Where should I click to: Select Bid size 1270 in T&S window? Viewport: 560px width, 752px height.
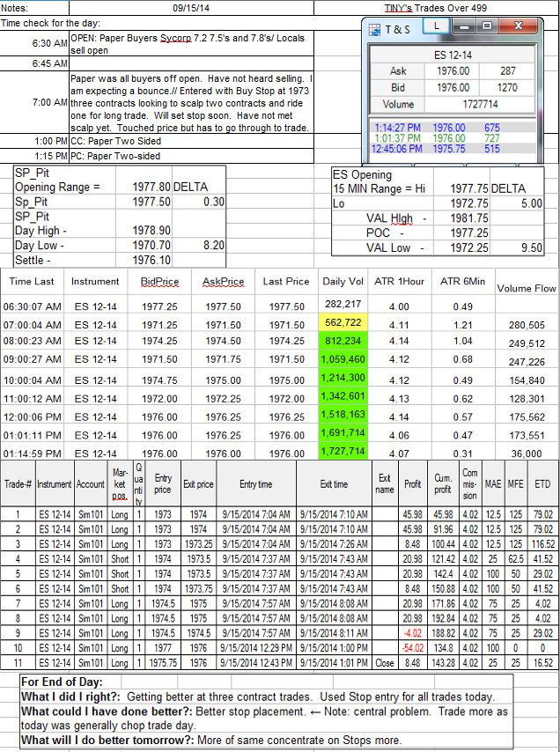(x=507, y=87)
